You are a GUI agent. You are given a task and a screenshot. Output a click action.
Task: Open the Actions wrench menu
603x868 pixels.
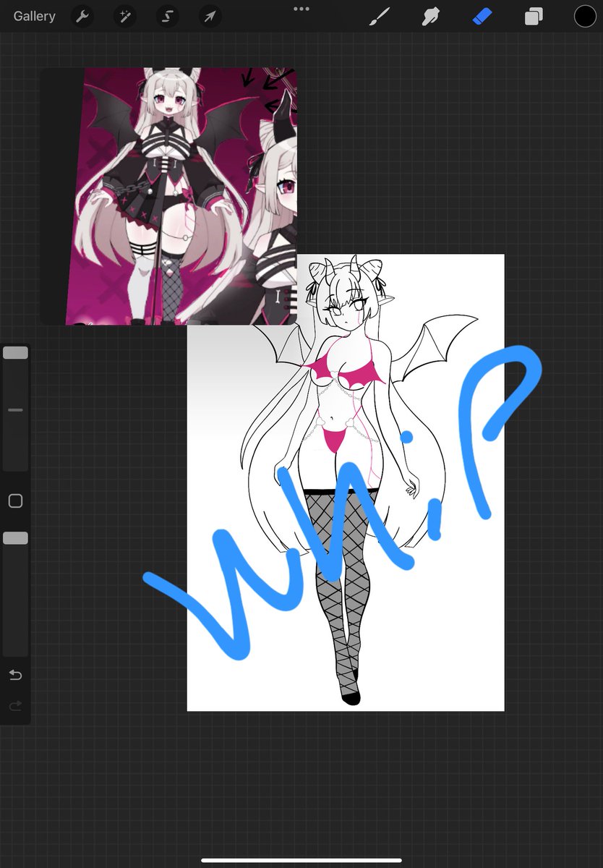point(83,16)
